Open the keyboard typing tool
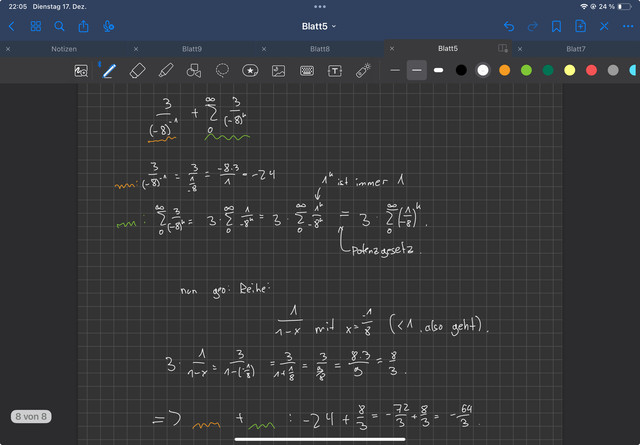The height and width of the screenshot is (445, 640). pyautogui.click(x=307, y=71)
